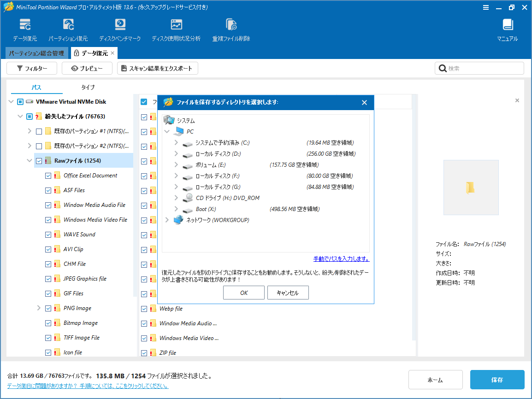Select the システムで予約済み (C:) drive icon
The height and width of the screenshot is (399, 532).
point(187,144)
